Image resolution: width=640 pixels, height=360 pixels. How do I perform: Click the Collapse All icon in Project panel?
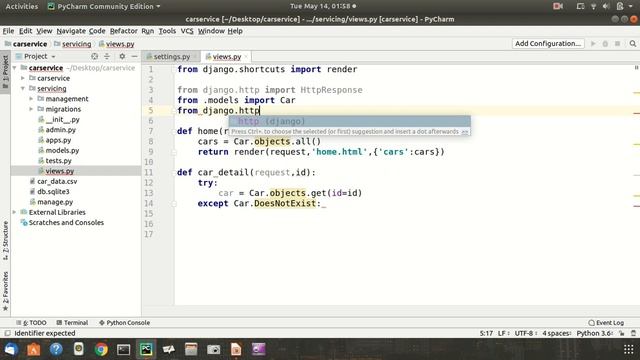[x=107, y=56]
